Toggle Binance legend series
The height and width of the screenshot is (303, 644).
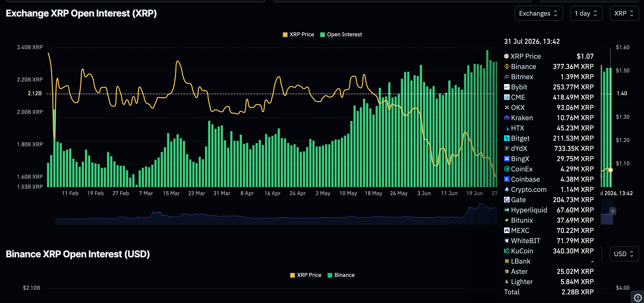(x=341, y=275)
